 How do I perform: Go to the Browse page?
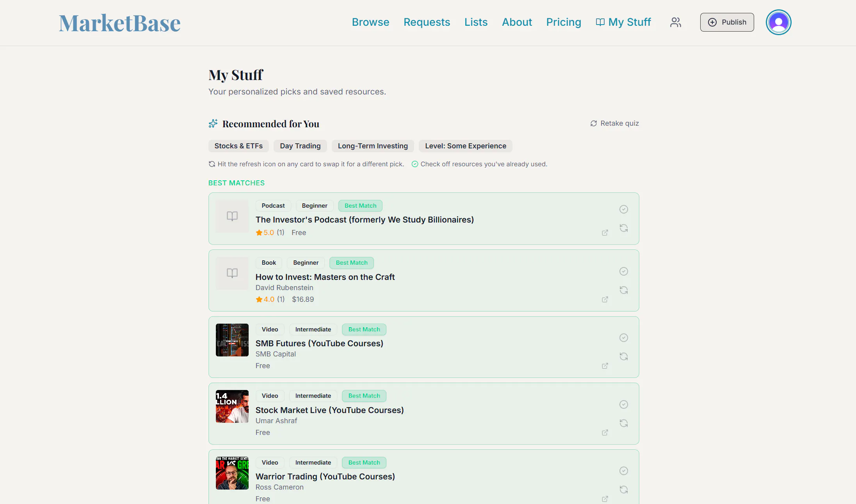point(370,22)
